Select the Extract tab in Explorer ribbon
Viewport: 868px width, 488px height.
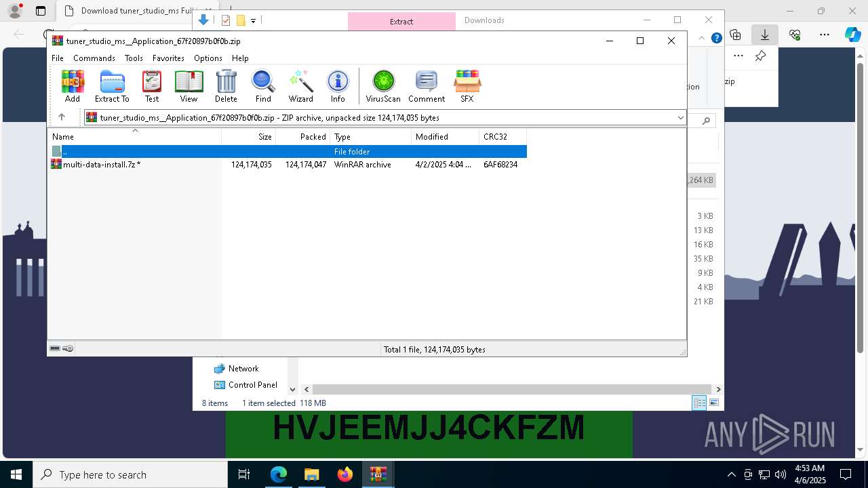pyautogui.click(x=401, y=21)
